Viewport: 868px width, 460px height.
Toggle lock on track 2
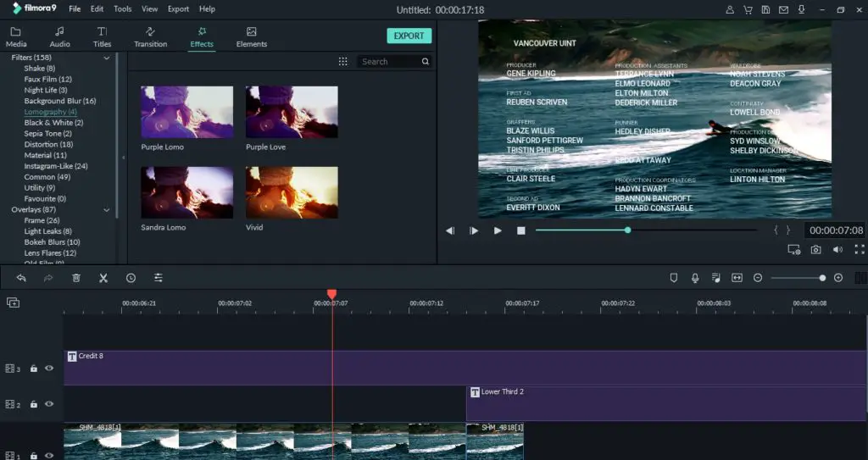click(x=33, y=405)
